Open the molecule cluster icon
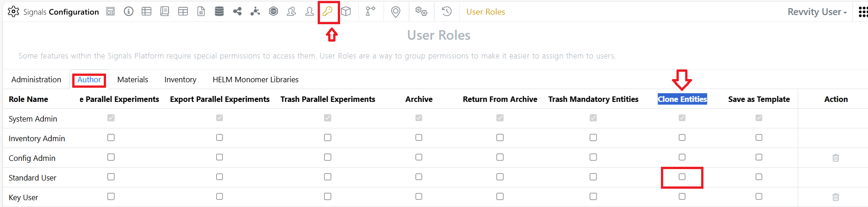The height and width of the screenshot is (207, 868). 255,11
